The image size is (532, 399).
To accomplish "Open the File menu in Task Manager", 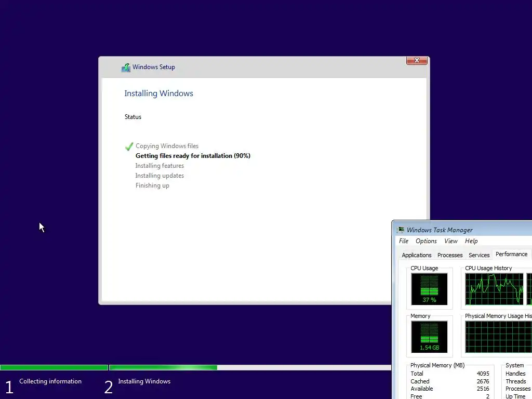I will 403,241.
